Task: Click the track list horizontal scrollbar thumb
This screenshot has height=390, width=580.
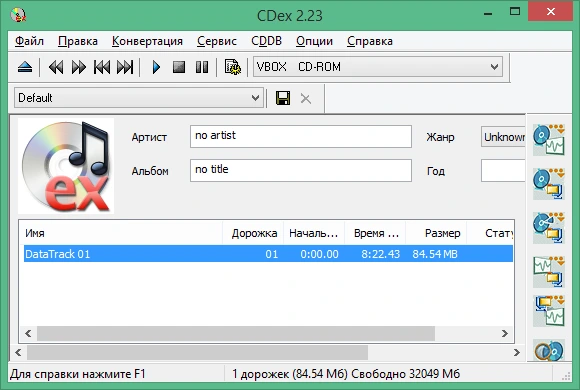Action: [x=236, y=333]
